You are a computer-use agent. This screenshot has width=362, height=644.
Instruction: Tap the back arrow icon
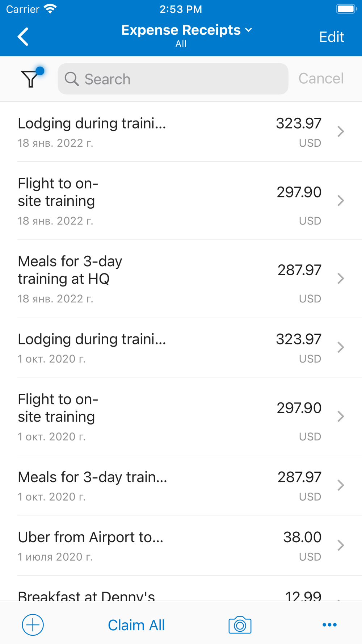click(23, 37)
